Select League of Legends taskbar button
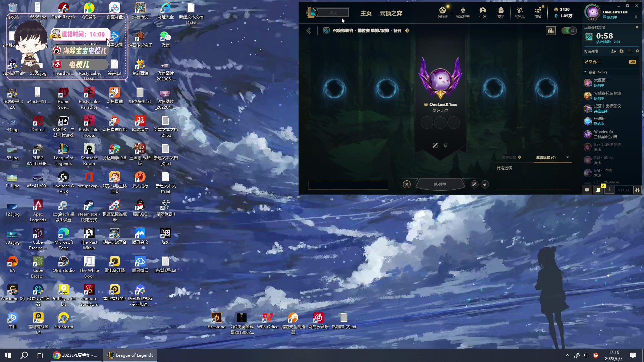The image size is (644, 362). 130,355
